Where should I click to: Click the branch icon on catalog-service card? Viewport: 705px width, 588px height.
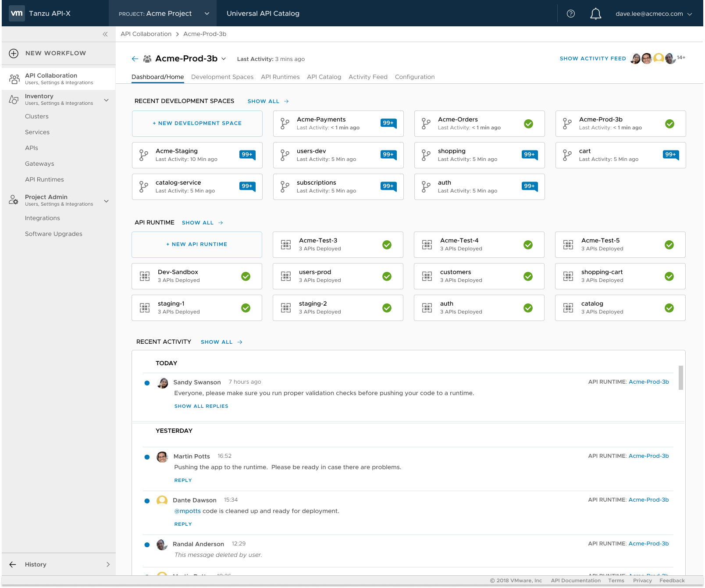pyautogui.click(x=143, y=187)
